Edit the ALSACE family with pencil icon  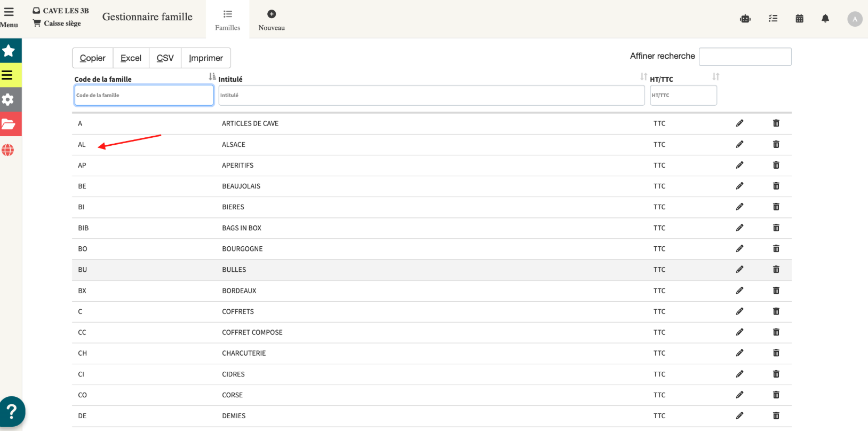739,144
